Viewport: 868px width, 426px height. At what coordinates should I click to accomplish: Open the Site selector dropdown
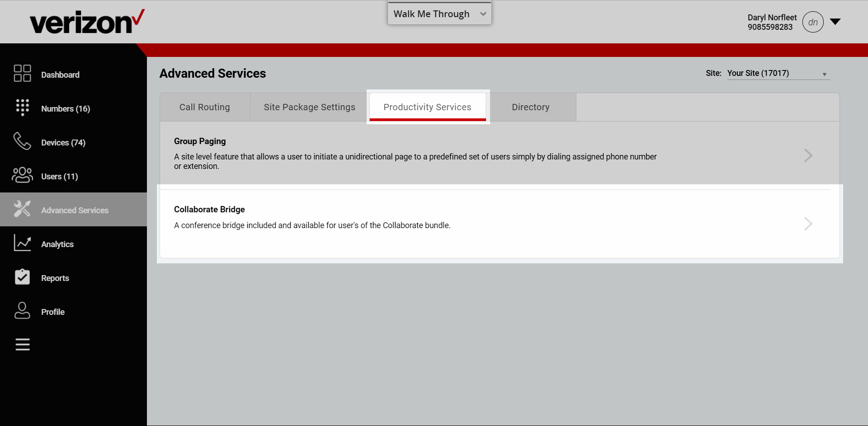pyautogui.click(x=778, y=73)
